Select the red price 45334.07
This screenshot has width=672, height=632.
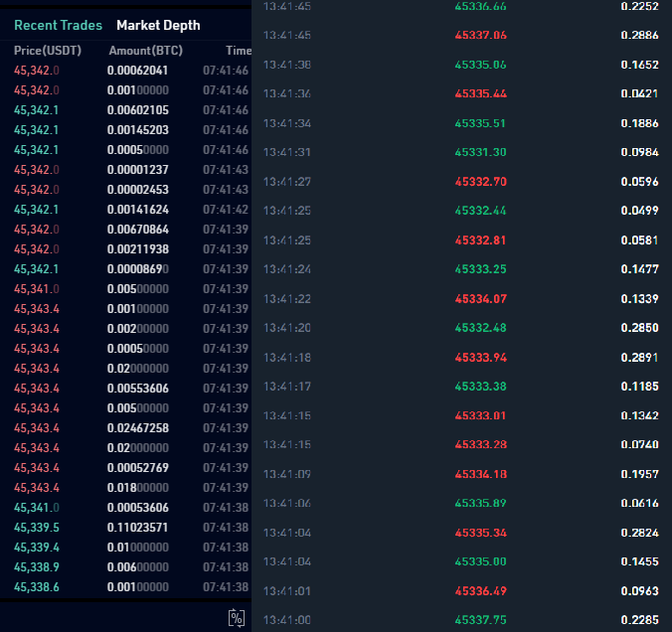click(480, 299)
